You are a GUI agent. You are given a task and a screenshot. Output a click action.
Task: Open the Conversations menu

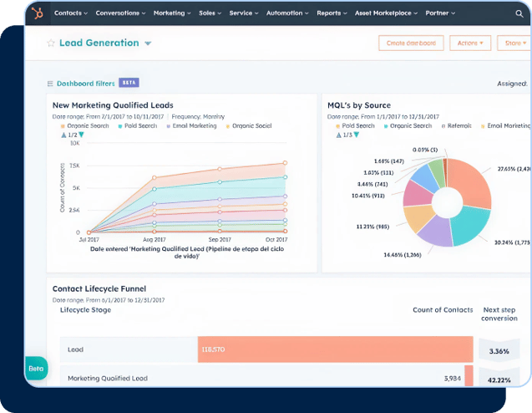point(120,13)
